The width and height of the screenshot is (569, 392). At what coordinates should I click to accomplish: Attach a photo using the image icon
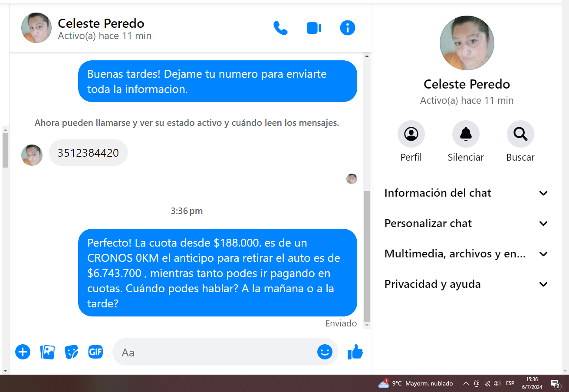(x=47, y=352)
